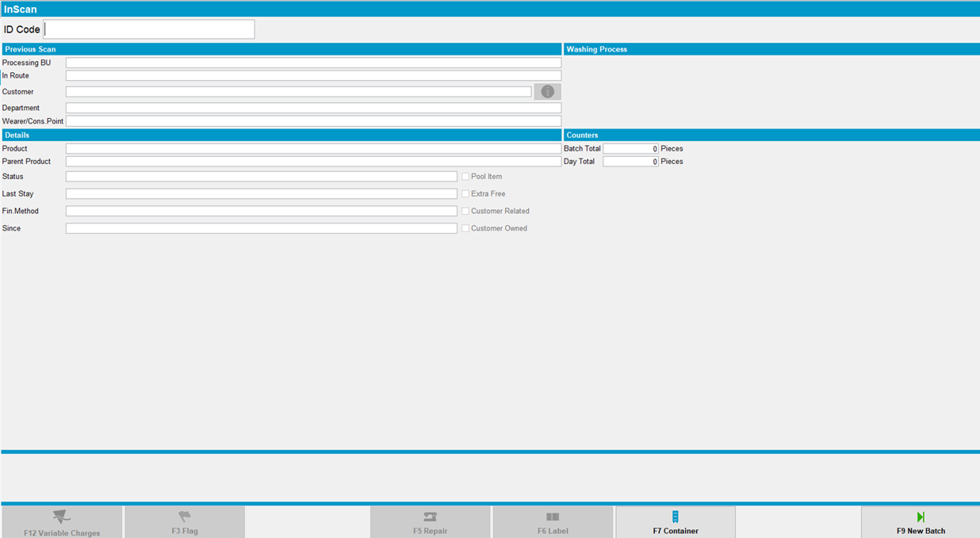Enable the Extra Free checkbox
The width and height of the screenshot is (980, 538).
click(465, 194)
